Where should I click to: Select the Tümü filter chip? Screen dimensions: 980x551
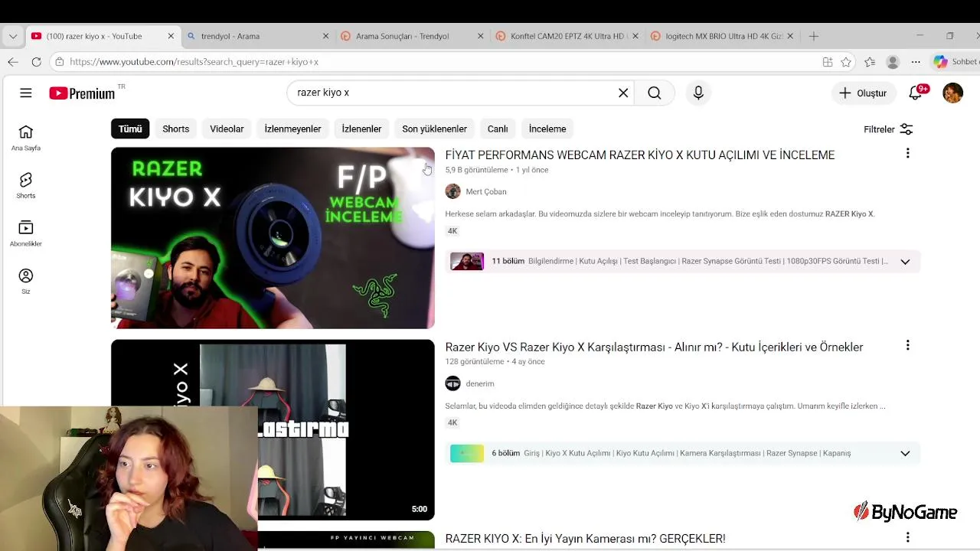click(130, 129)
